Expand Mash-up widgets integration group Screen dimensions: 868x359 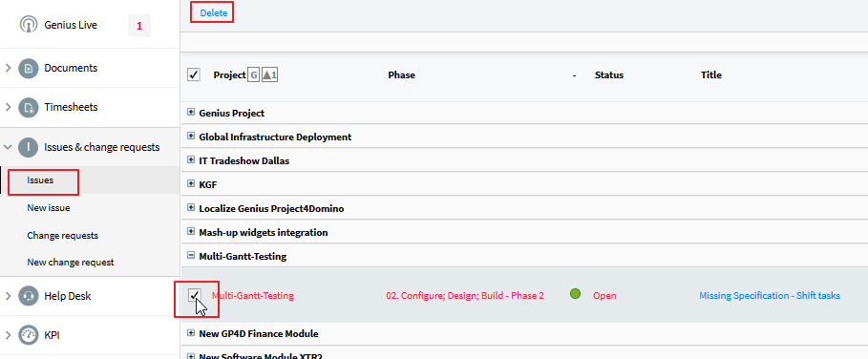191,232
